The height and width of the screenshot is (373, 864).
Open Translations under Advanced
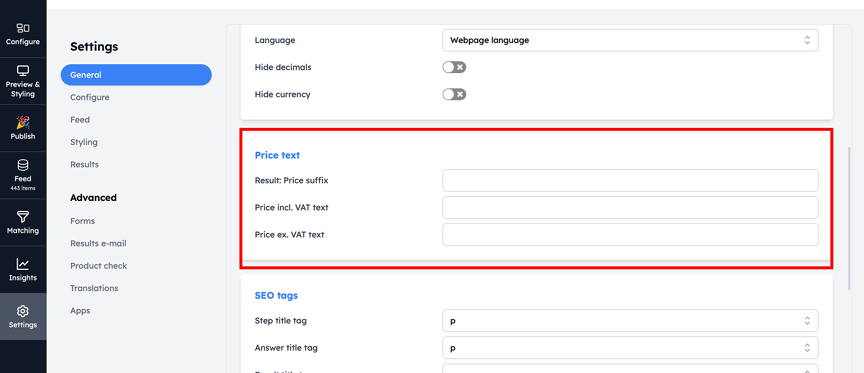point(94,288)
